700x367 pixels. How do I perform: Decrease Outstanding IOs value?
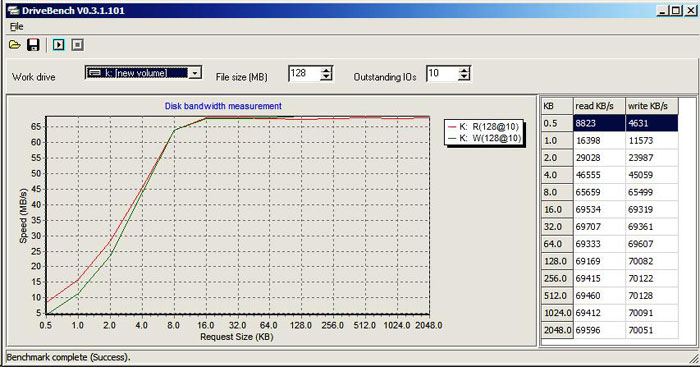465,77
